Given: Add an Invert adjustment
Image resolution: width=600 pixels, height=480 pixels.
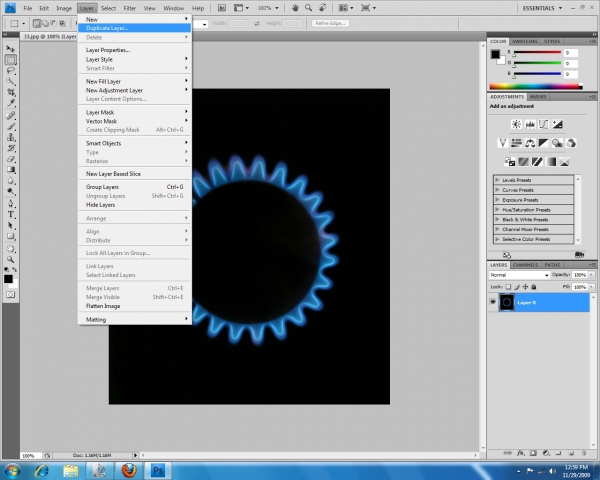Looking at the screenshot, I should pos(510,162).
